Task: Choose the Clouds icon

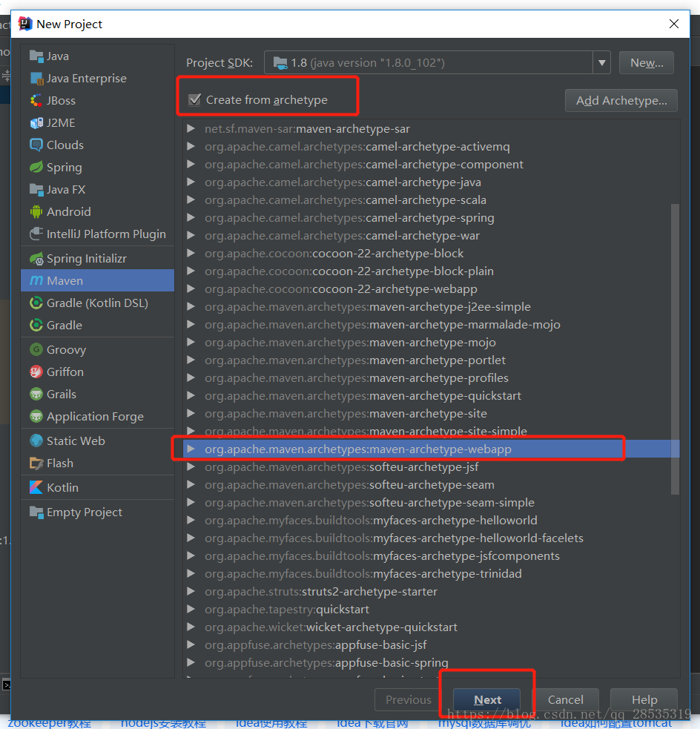Action: click(x=36, y=145)
